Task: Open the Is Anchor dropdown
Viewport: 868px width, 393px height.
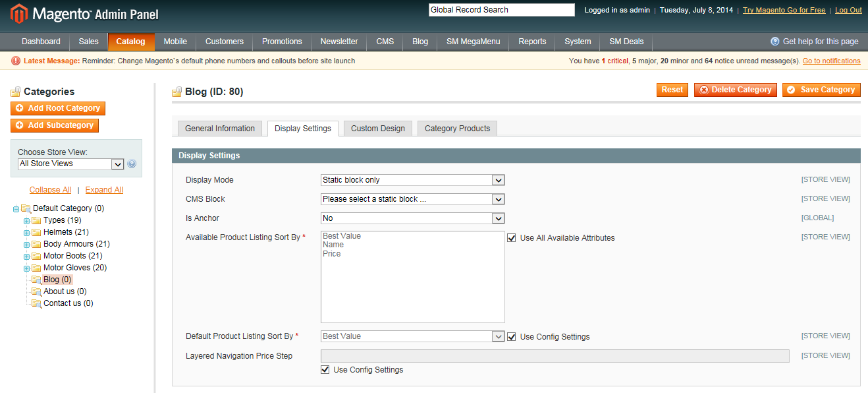Action: [412, 218]
